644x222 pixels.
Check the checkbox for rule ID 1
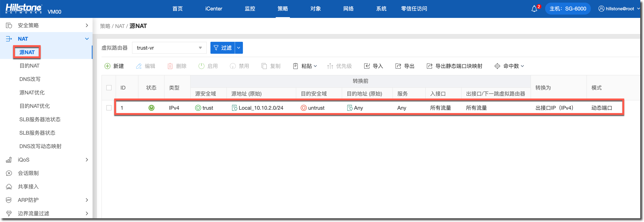pyautogui.click(x=109, y=108)
